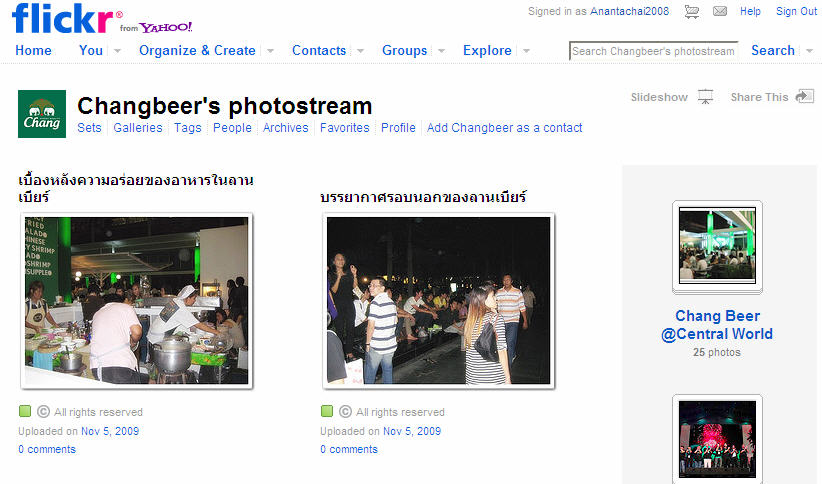Click the Share This arrow icon
Image resolution: width=822 pixels, height=484 pixels.
(805, 97)
